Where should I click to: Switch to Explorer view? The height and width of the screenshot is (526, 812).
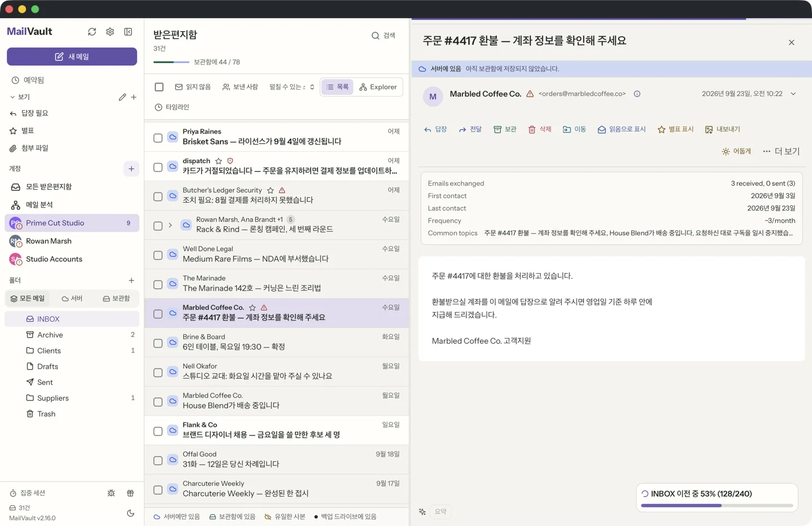[378, 87]
